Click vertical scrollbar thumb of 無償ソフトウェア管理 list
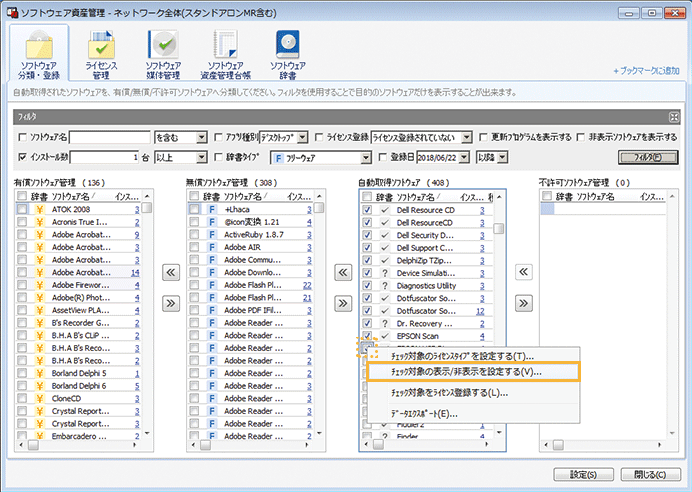This screenshot has width=692, height=492. point(319,208)
